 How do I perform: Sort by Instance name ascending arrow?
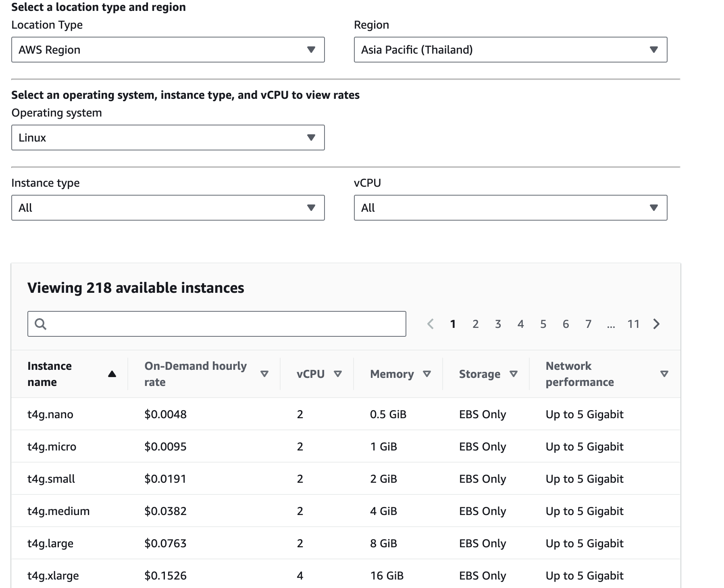[x=112, y=374]
